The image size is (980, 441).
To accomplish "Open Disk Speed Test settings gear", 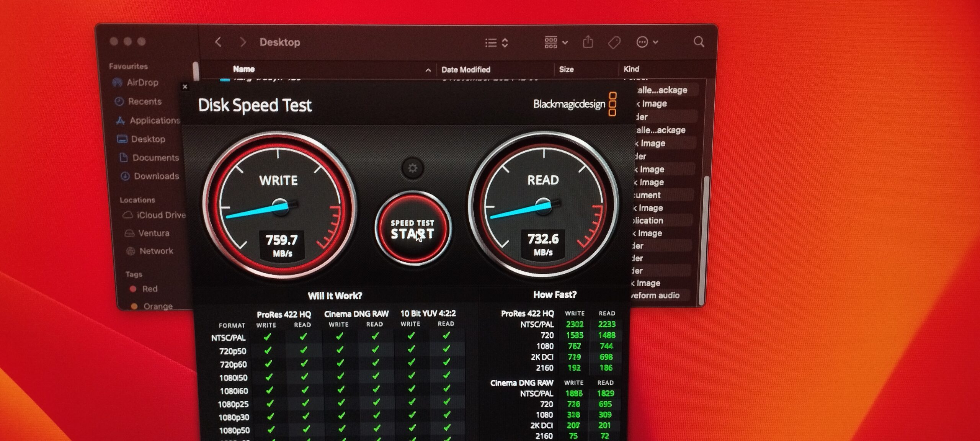I will tap(412, 168).
